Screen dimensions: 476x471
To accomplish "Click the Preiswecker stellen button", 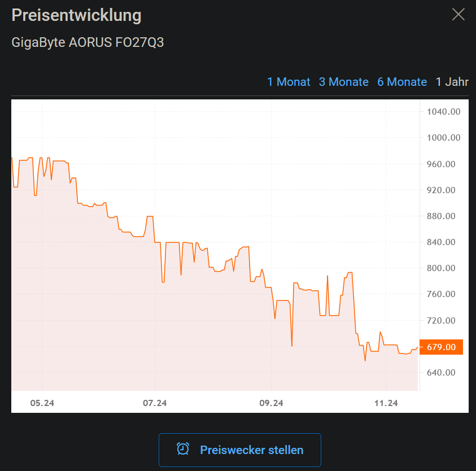I will point(240,450).
